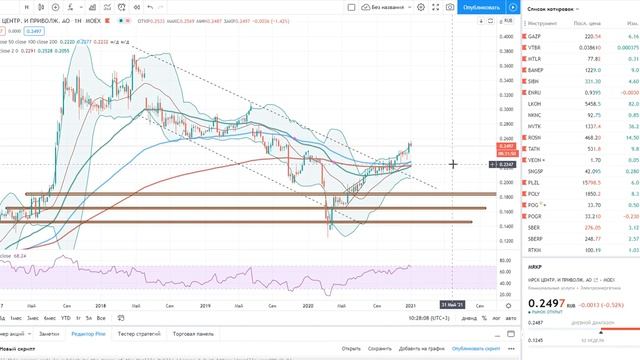The height and width of the screenshot is (360, 640).
Task: Open the candlestick chart style selector
Action: point(41,7)
